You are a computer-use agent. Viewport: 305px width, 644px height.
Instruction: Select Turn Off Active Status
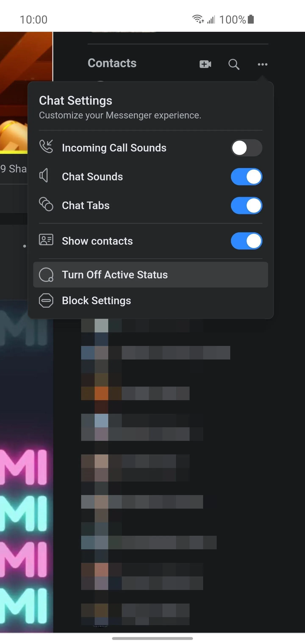point(151,275)
